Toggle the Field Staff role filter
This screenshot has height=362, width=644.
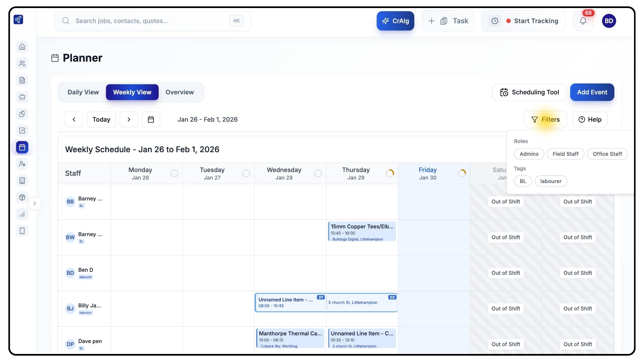(565, 154)
